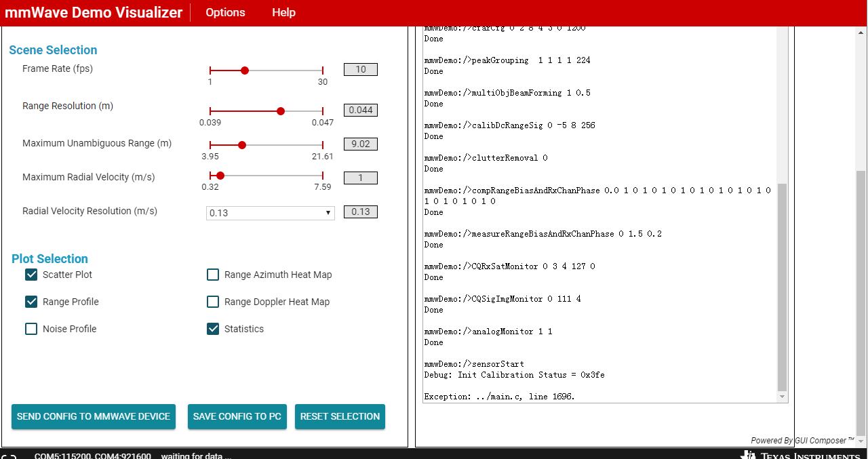Viewport: 868px width, 459px height.
Task: Enable Range Azimuth Heat Map checkbox
Action: coord(213,275)
